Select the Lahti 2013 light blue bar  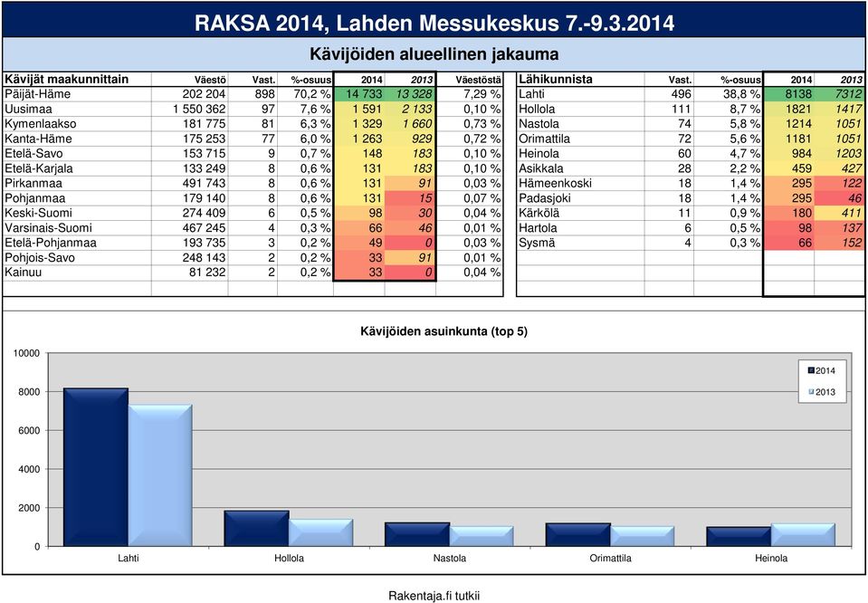160,475
